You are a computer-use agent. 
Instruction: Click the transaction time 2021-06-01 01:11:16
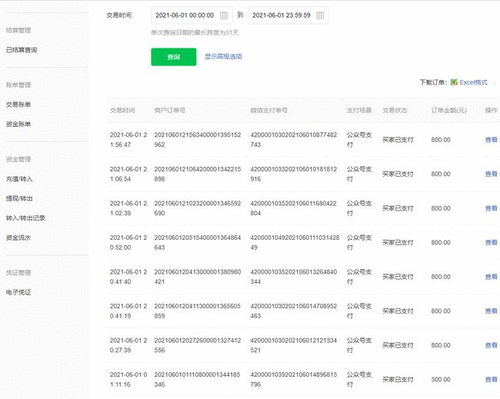128,379
